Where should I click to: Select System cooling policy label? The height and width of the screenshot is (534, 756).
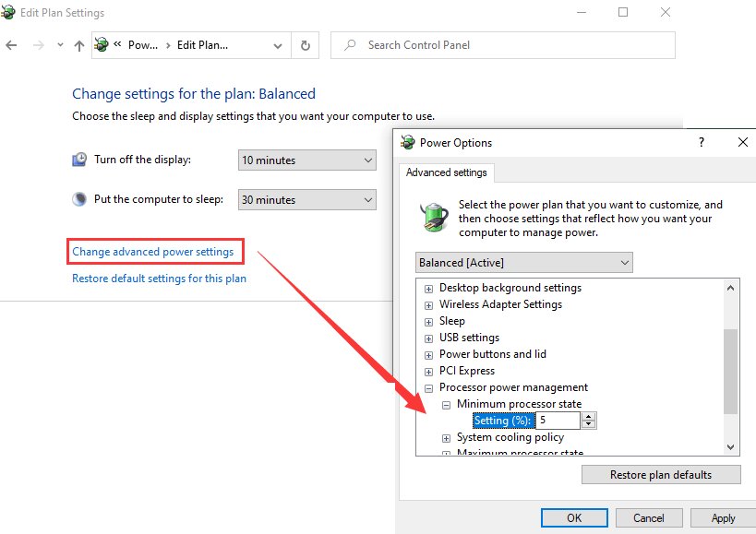pyautogui.click(x=510, y=437)
